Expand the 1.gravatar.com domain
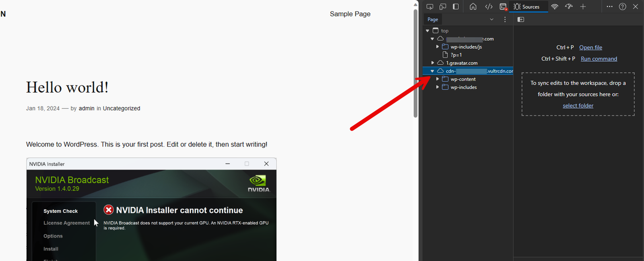Image resolution: width=644 pixels, height=261 pixels. pyautogui.click(x=432, y=63)
